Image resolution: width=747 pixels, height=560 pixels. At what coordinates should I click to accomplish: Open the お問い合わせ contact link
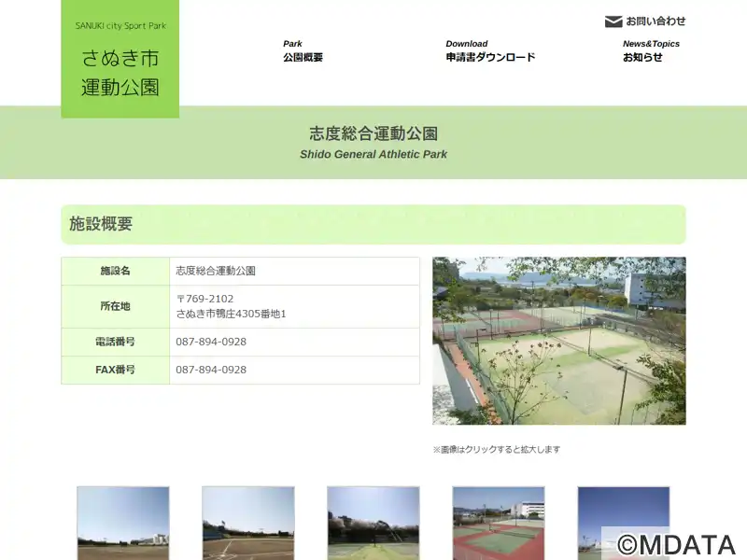pyautogui.click(x=655, y=21)
